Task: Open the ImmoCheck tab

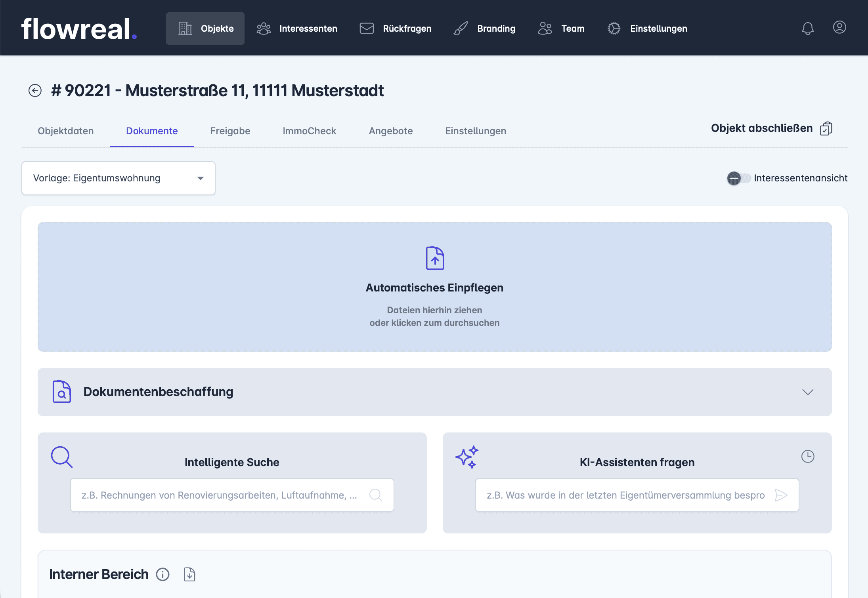Action: point(309,131)
